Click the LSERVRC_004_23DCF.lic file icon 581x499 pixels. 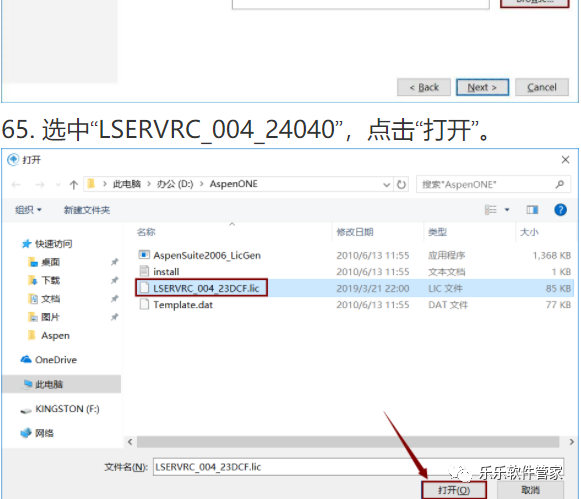[x=144, y=288]
